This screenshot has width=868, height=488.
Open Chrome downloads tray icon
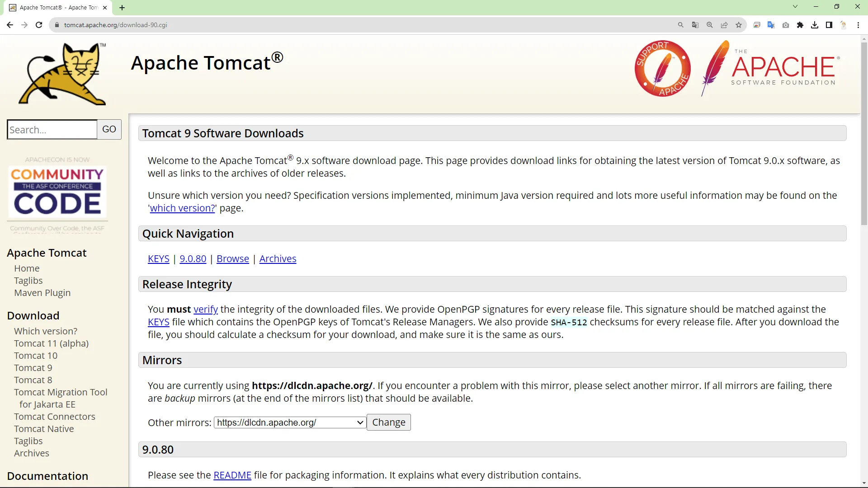(815, 25)
